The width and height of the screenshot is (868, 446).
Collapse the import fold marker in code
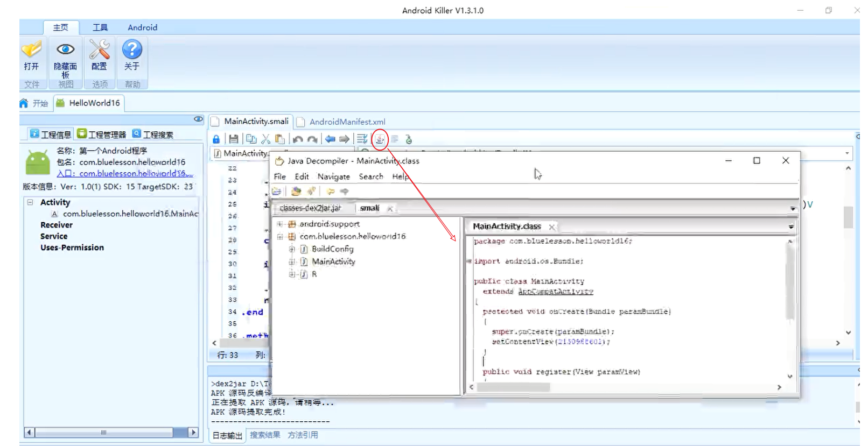point(469,261)
